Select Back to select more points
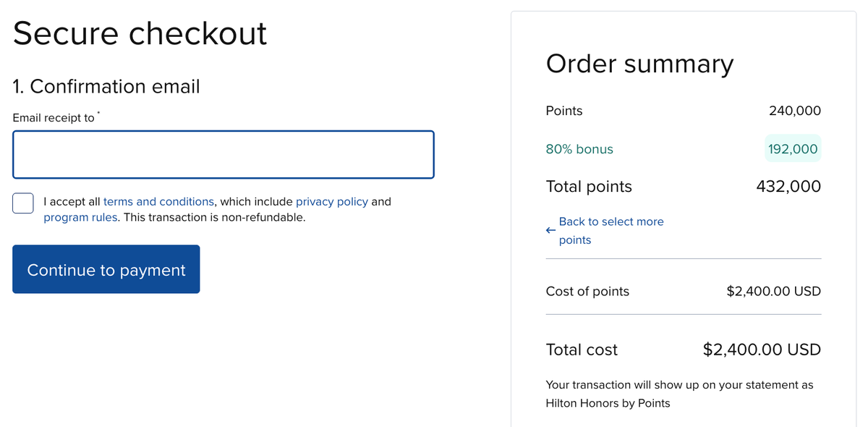Screen dimensions: 868x427 coord(611,229)
